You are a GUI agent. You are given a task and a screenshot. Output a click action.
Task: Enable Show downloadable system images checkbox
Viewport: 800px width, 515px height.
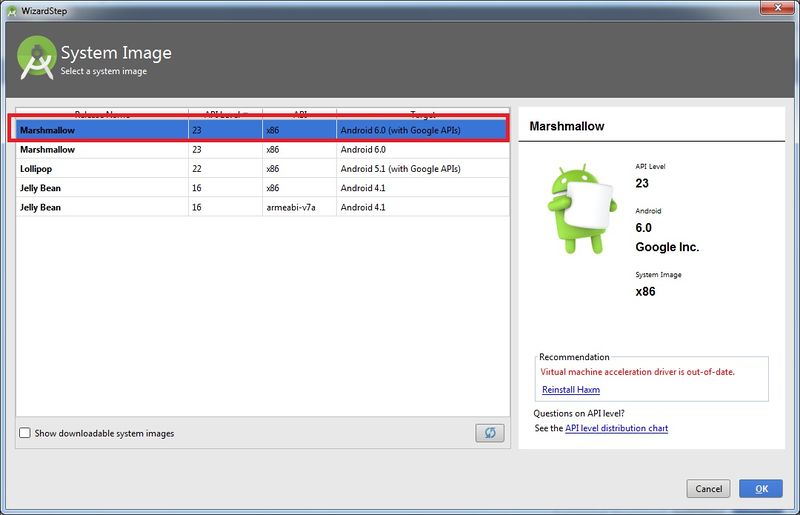click(x=24, y=433)
